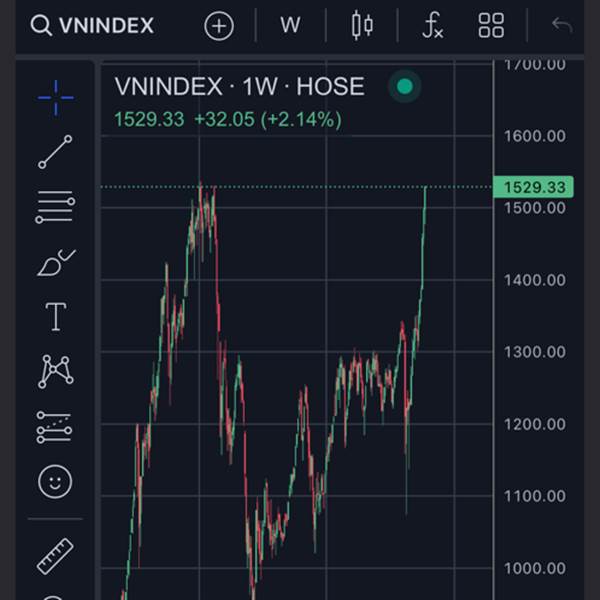Select the crosshair cursor tool

click(56, 98)
